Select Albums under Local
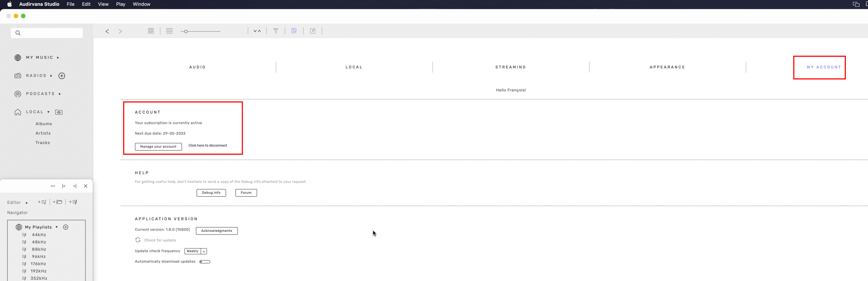The height and width of the screenshot is (281, 868). (44, 124)
